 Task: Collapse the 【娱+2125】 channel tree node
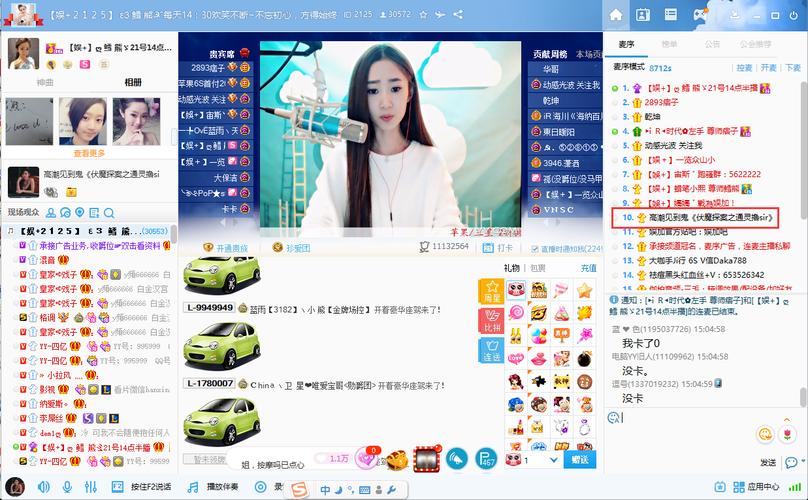click(x=10, y=231)
